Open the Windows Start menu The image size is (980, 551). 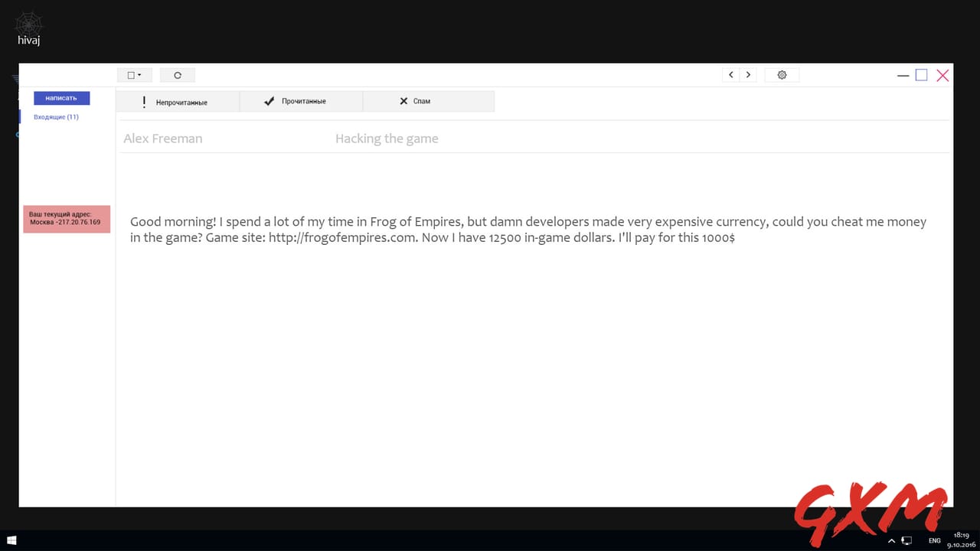click(x=11, y=540)
